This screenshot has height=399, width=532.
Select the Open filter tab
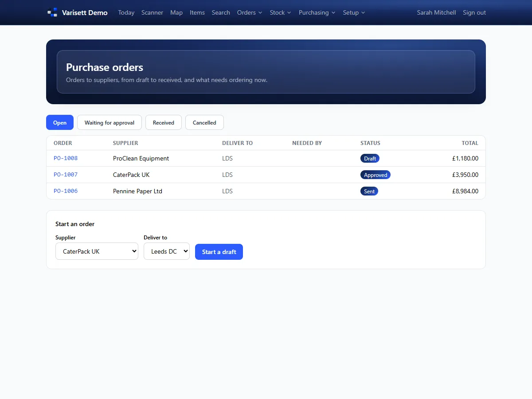pos(60,122)
